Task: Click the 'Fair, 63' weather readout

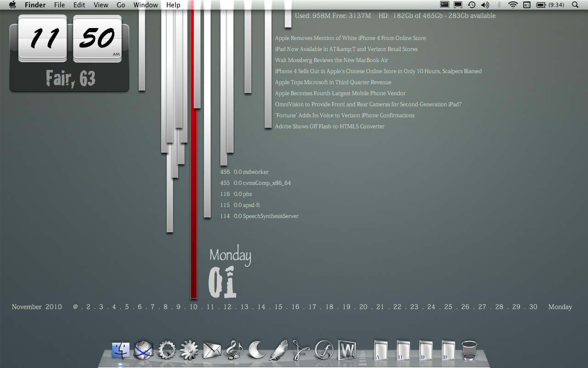Action: (x=70, y=79)
